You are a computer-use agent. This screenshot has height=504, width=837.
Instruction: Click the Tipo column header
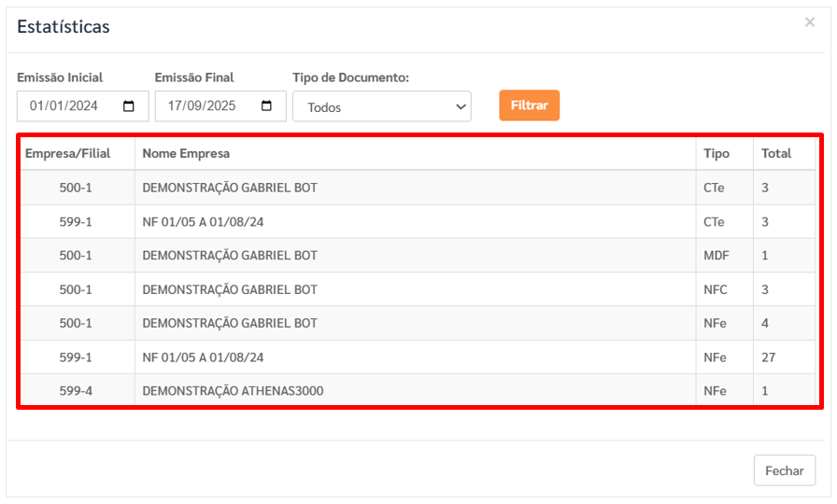(x=716, y=153)
